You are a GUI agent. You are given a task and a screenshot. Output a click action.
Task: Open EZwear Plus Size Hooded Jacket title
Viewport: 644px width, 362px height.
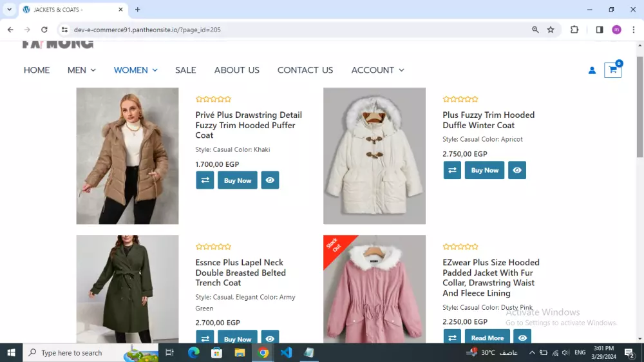point(491,278)
